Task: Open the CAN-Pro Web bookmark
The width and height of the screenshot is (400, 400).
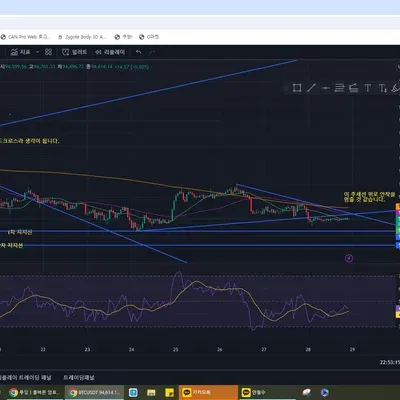Action: 25,37
